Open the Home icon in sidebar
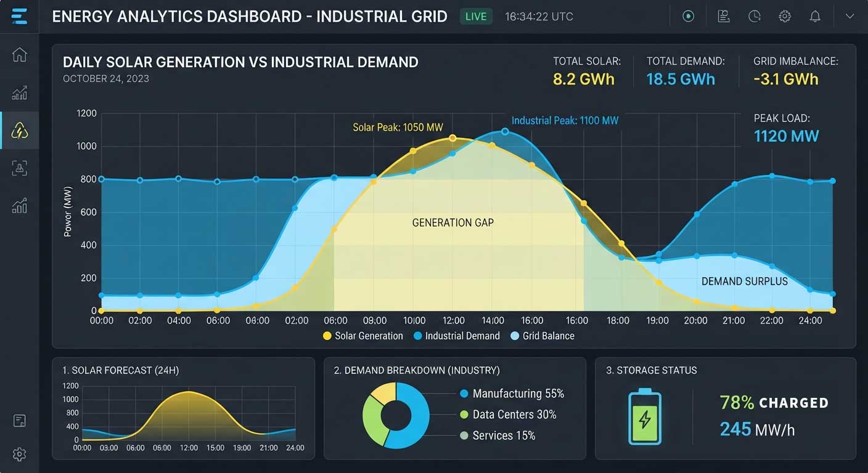Screen dimensions: 868x473 20,54
